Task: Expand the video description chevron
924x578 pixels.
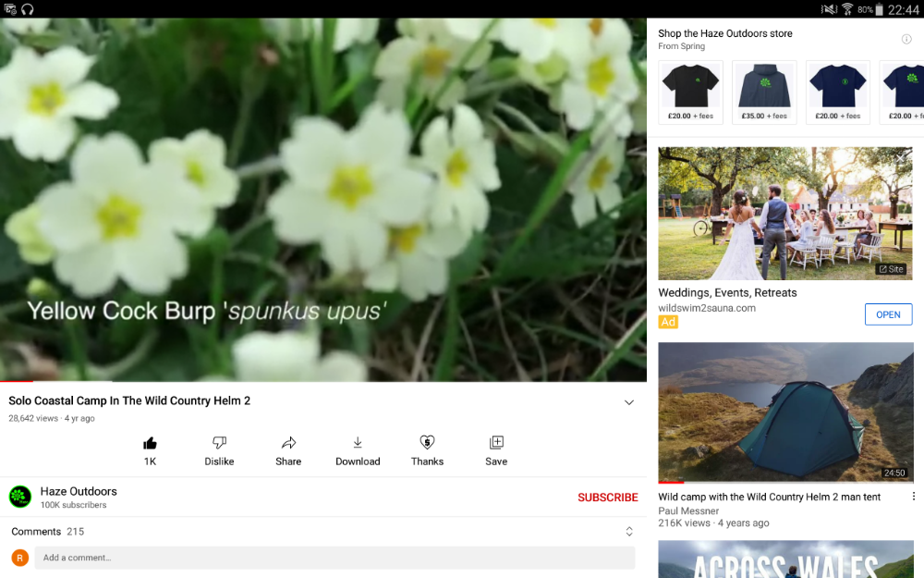Action: coord(628,402)
